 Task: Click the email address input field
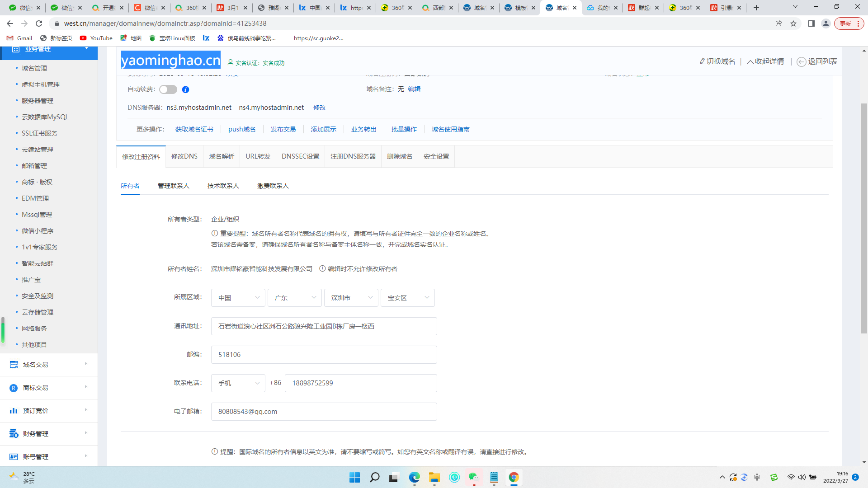click(x=324, y=411)
